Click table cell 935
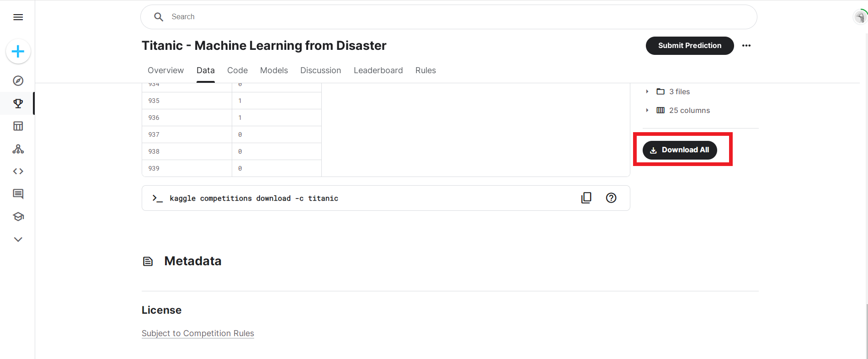Image resolution: width=868 pixels, height=359 pixels. (187, 101)
